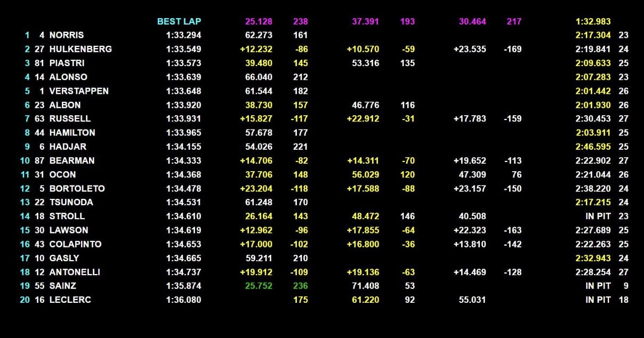Viewport: 644px width, 338px height.
Task: Click the IN PIT status for Stroll
Action: [x=598, y=216]
